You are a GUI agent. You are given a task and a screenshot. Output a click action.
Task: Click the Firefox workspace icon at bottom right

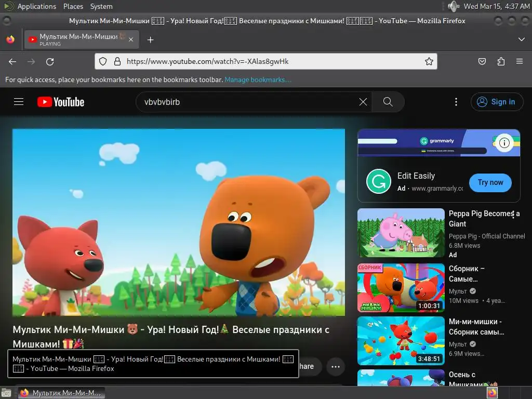click(492, 393)
